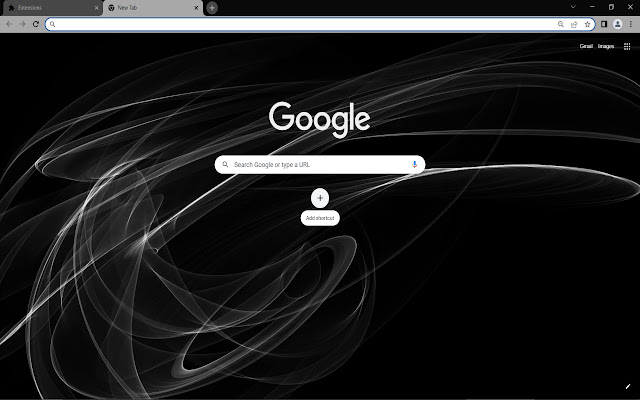Select the New Tab tab
The height and width of the screenshot is (400, 640).
click(153, 8)
